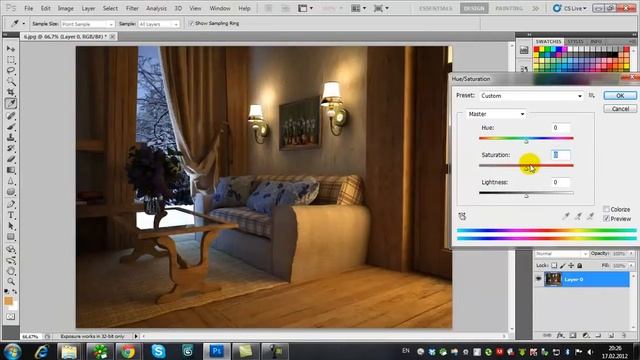Switch to the Design workspace
Image resolution: width=640 pixels, height=360 pixels.
coord(474,8)
